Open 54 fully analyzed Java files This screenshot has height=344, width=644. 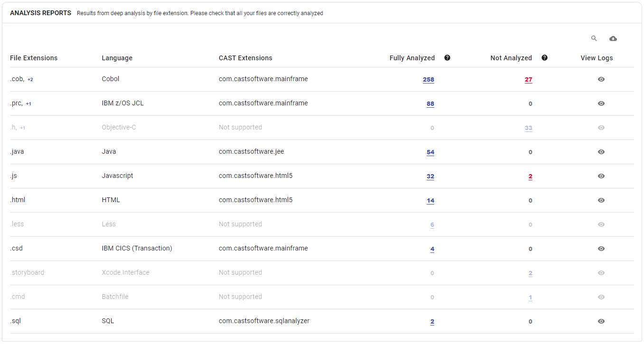pos(430,152)
